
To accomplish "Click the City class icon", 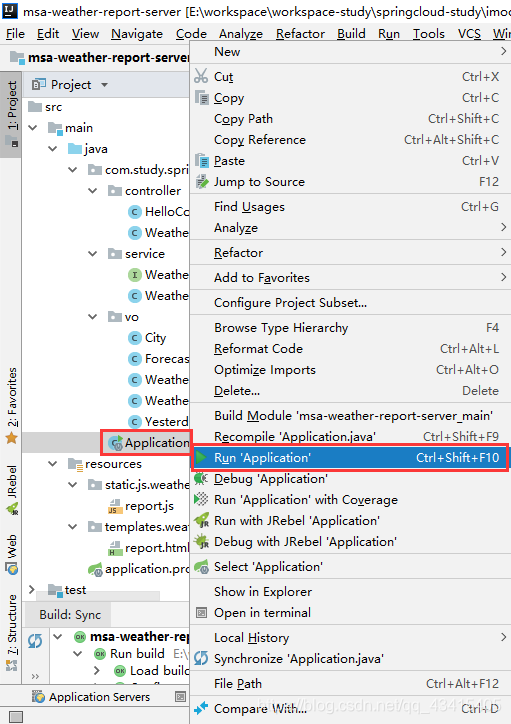I will pos(134,338).
